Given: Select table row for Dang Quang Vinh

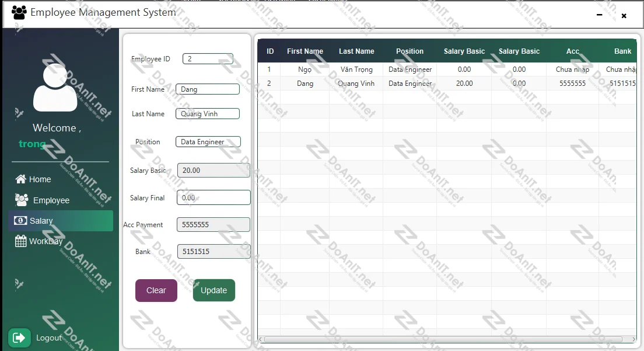Looking at the screenshot, I should [x=408, y=84].
